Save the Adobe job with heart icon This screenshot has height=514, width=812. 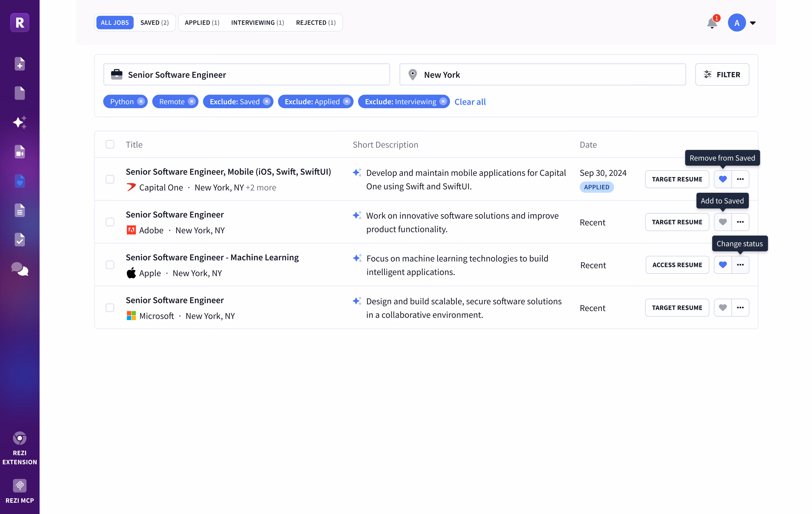point(723,222)
